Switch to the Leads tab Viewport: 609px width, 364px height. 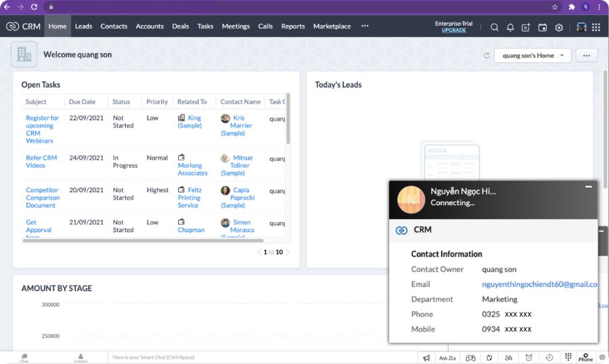tap(83, 26)
